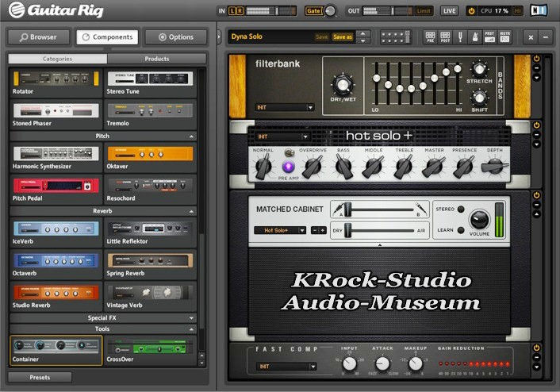This screenshot has height=392, width=560.
Task: Select the red Pitch Pedal component
Action: point(56,190)
